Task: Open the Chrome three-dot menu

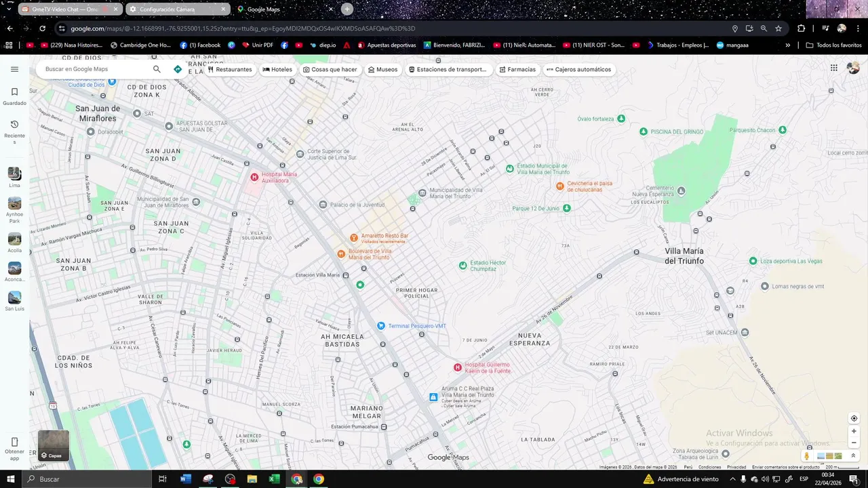Action: [x=858, y=28]
